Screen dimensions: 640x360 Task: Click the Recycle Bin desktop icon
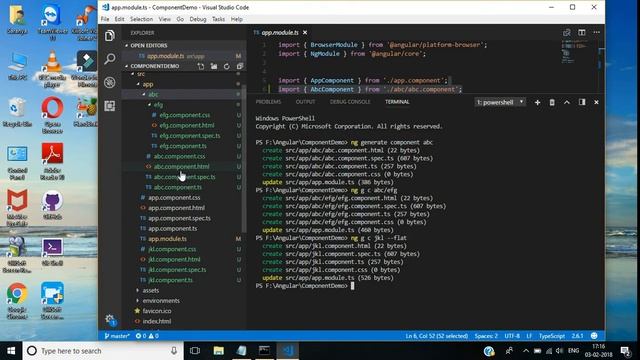[x=17, y=112]
